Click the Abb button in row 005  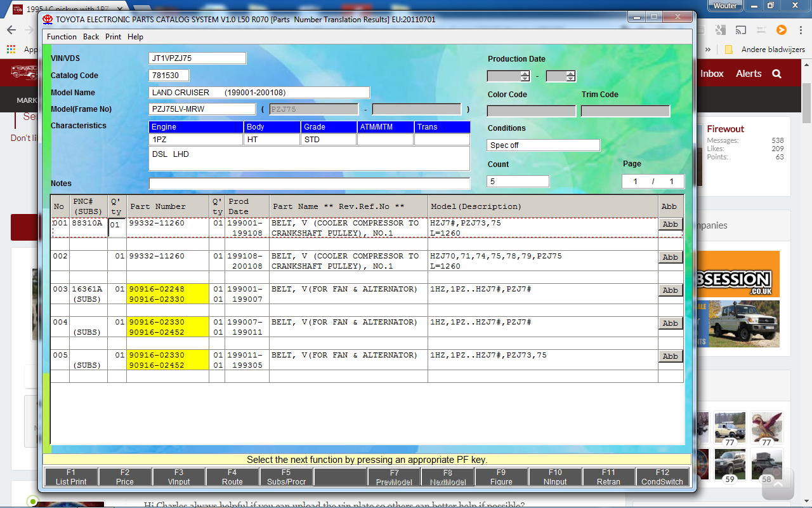(671, 356)
